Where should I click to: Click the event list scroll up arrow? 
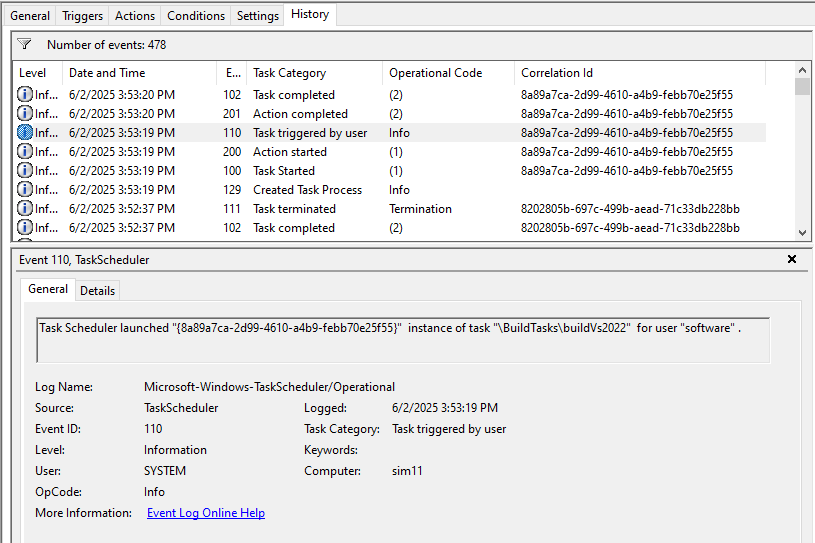click(802, 70)
